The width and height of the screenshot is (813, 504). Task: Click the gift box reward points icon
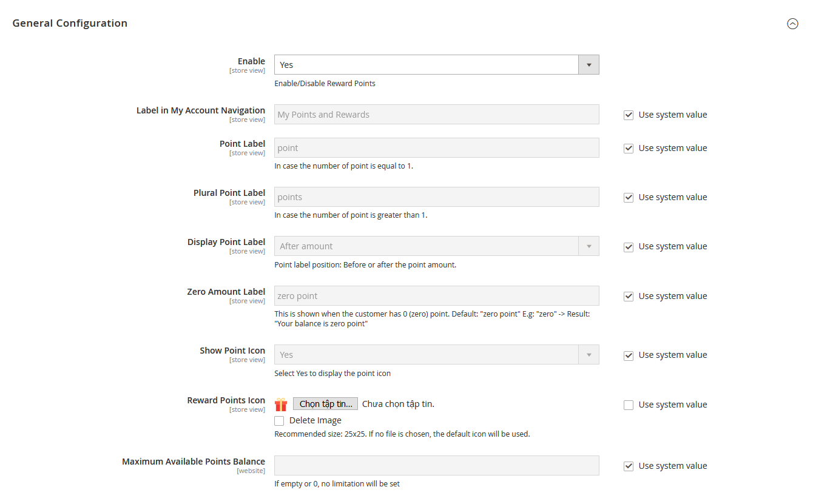click(x=280, y=405)
